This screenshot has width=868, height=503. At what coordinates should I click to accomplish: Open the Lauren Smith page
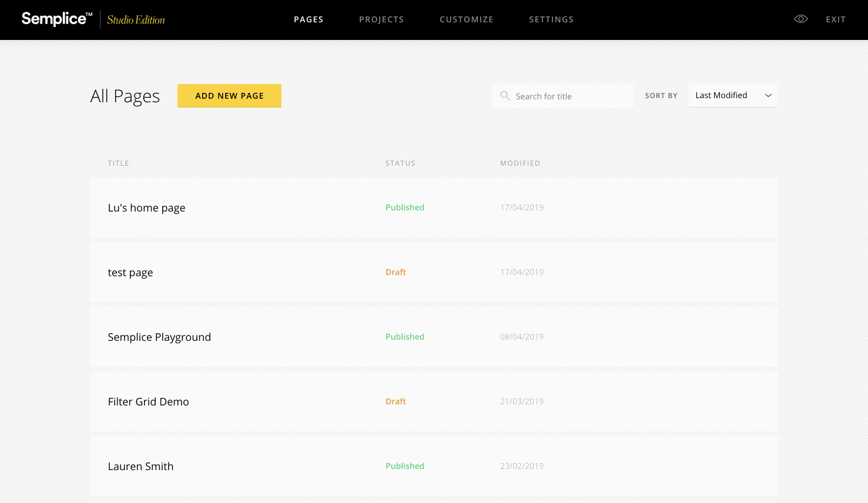140,467
